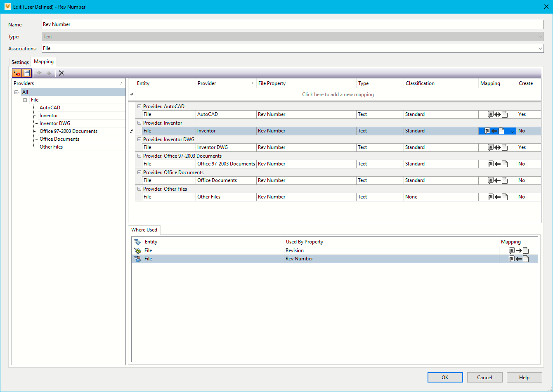Click the mapping icon on Office Documents row
Screen dimensions: 553x392
pos(497,180)
